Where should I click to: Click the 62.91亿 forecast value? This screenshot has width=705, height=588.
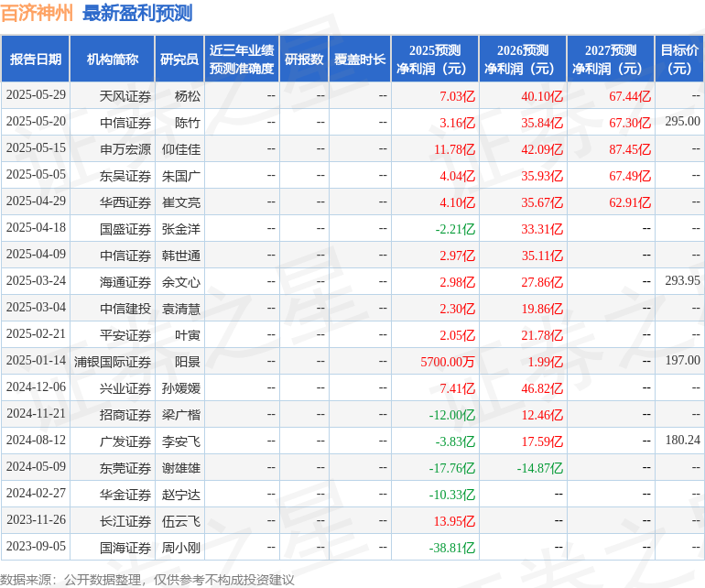(x=630, y=202)
